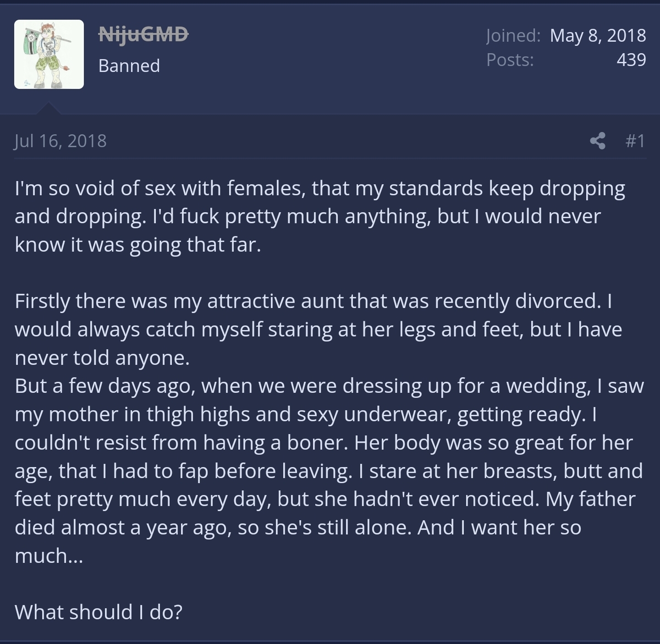The width and height of the screenshot is (660, 644).
Task: Click the phrase "never told anyone"
Action: click(x=102, y=358)
